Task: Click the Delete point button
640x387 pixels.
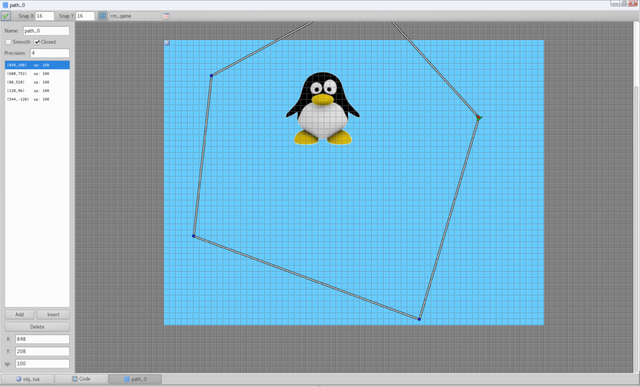Action: [x=37, y=327]
